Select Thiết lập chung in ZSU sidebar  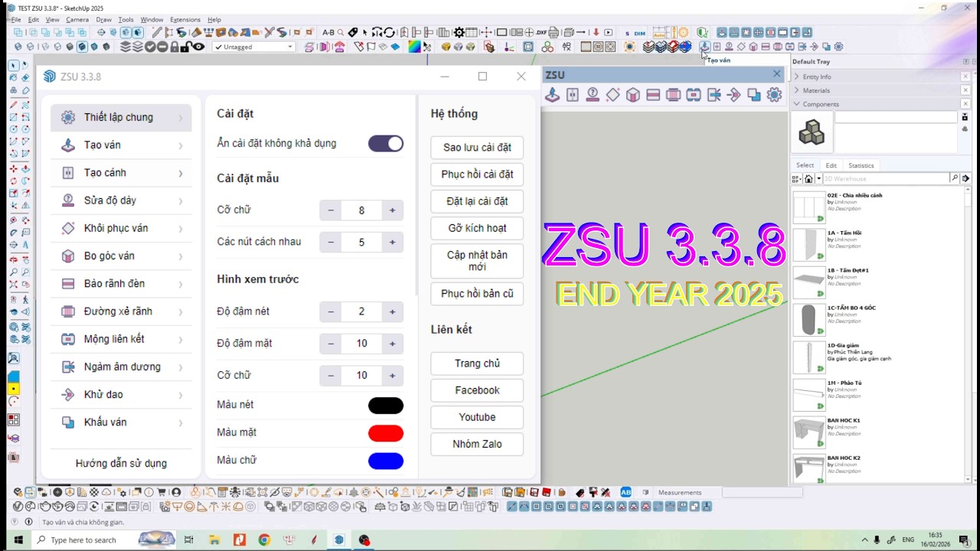coord(121,117)
